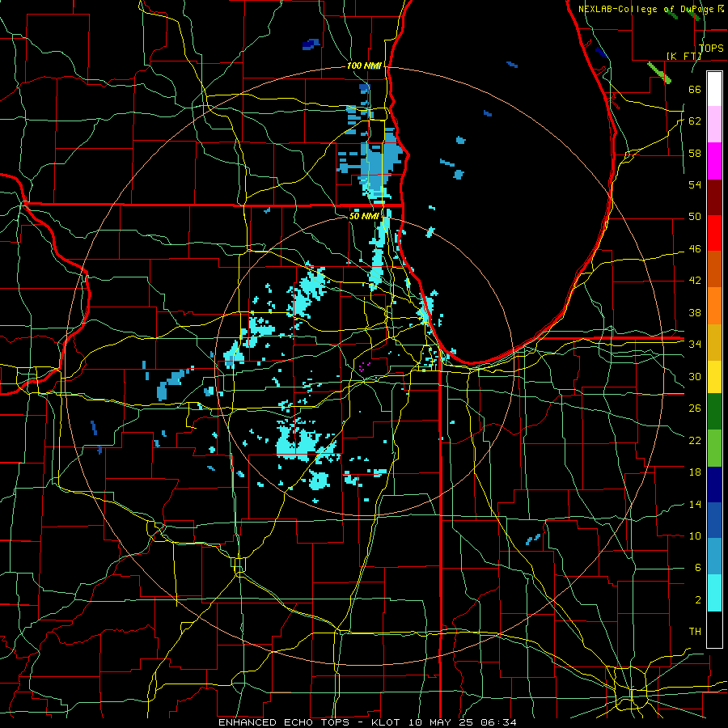
Task: Click the '22' legend value label
Action: (x=695, y=440)
